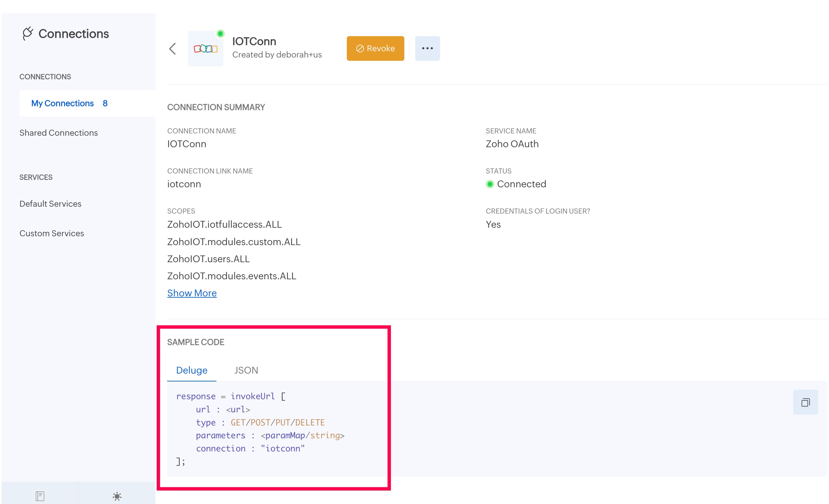Click the connection count badge 8
Image resolution: width=829 pixels, height=504 pixels.
[105, 103]
